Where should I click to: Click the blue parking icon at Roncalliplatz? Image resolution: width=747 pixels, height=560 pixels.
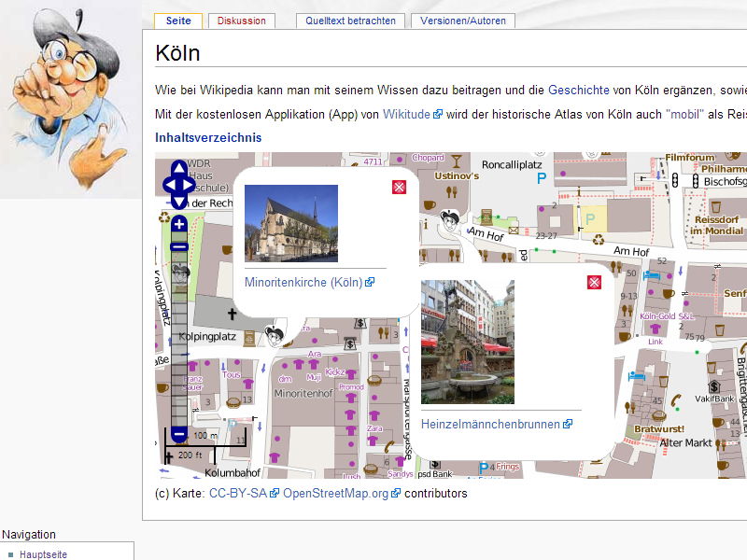point(542,178)
